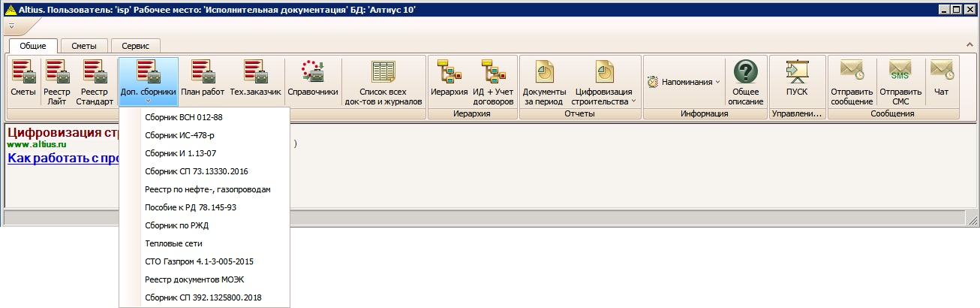Viewport: 980px width, 308px height.
Task: Open the Тех.заказчик module
Action: click(x=255, y=81)
